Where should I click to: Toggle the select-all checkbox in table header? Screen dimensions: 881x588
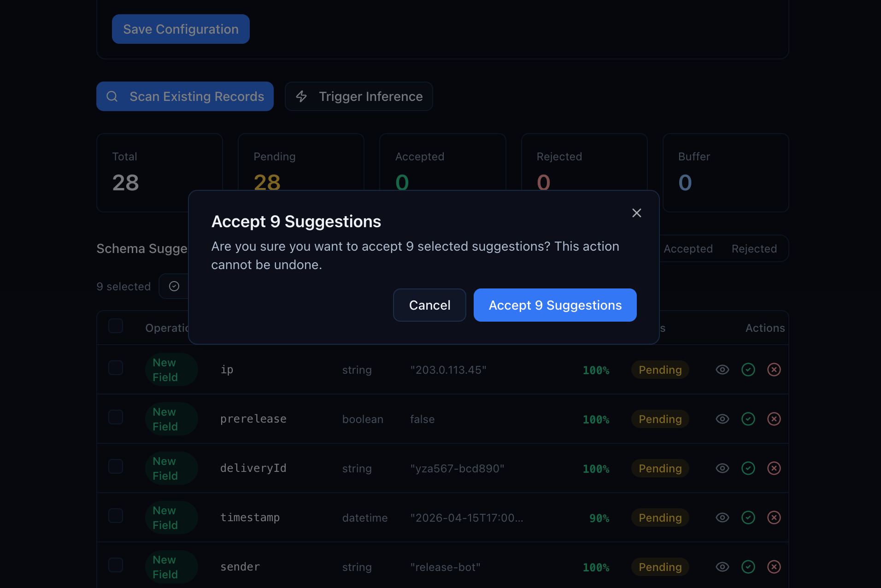pos(116,326)
